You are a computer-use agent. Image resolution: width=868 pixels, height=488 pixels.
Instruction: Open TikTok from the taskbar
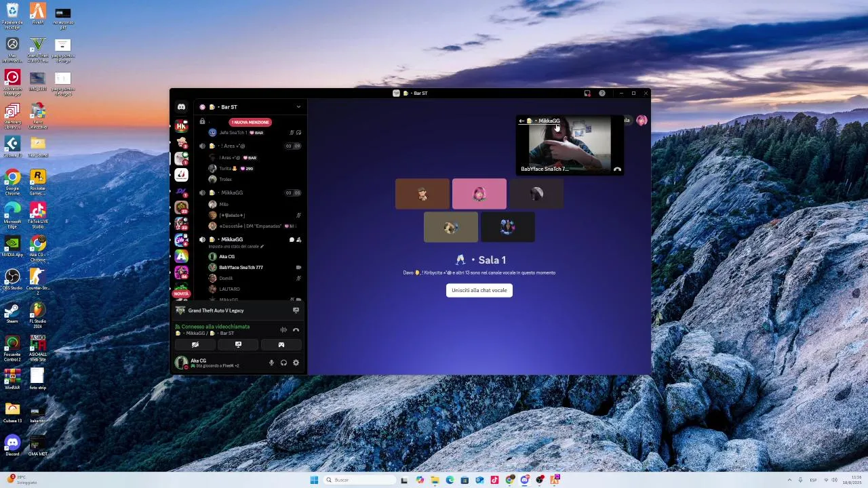pos(494,480)
